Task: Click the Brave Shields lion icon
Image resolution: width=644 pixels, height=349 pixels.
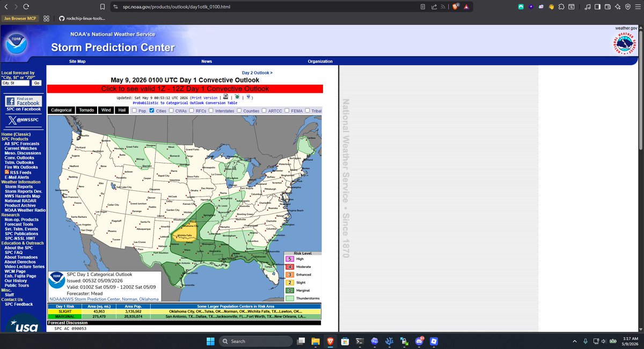Action: tap(455, 7)
